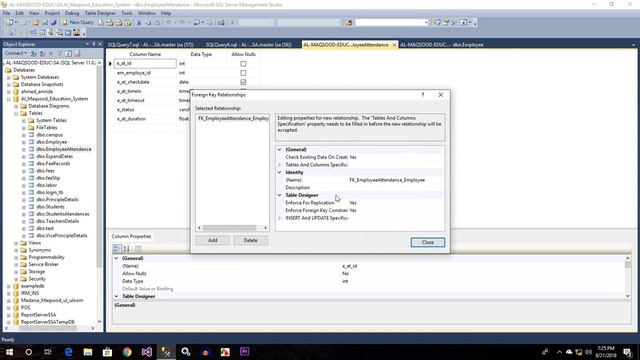Viewport: 640px width, 360px height.
Task: Toggle Allow Nulls checkbox for e_at_checkdate
Action: (243, 82)
